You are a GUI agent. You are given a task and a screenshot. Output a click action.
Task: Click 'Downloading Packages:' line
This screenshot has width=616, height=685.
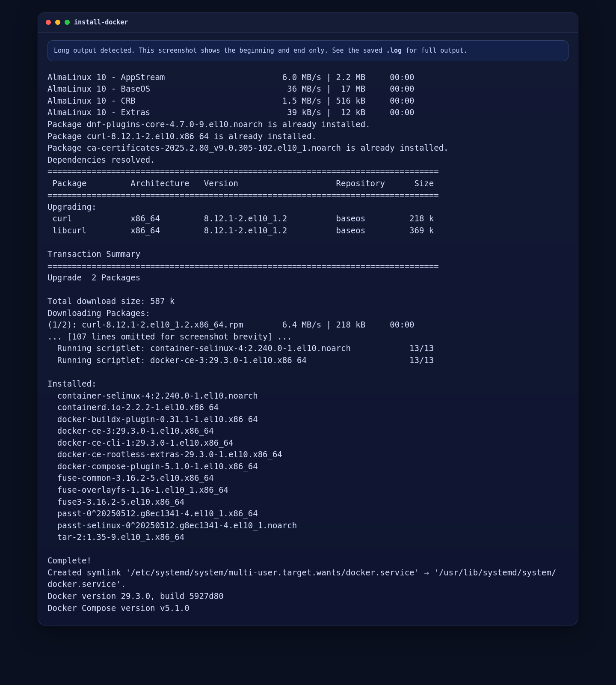99,313
